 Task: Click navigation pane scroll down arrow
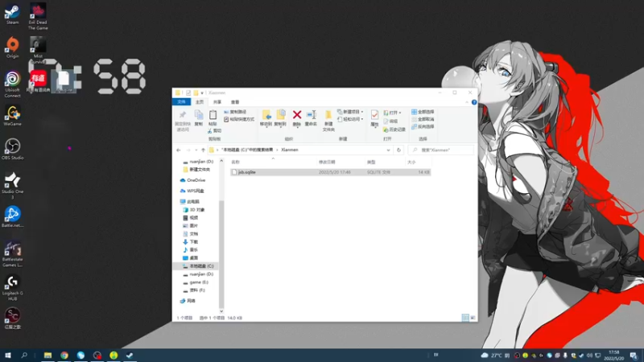click(x=221, y=311)
